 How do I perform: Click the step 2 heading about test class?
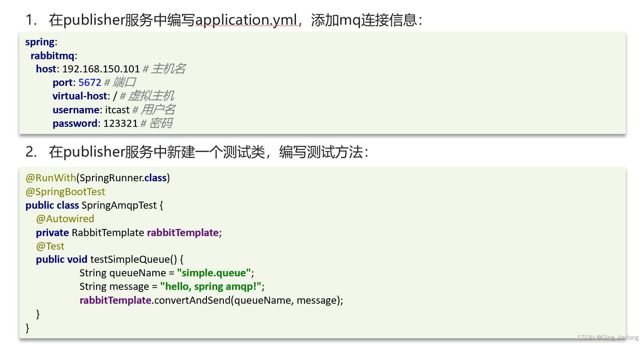[x=197, y=152]
